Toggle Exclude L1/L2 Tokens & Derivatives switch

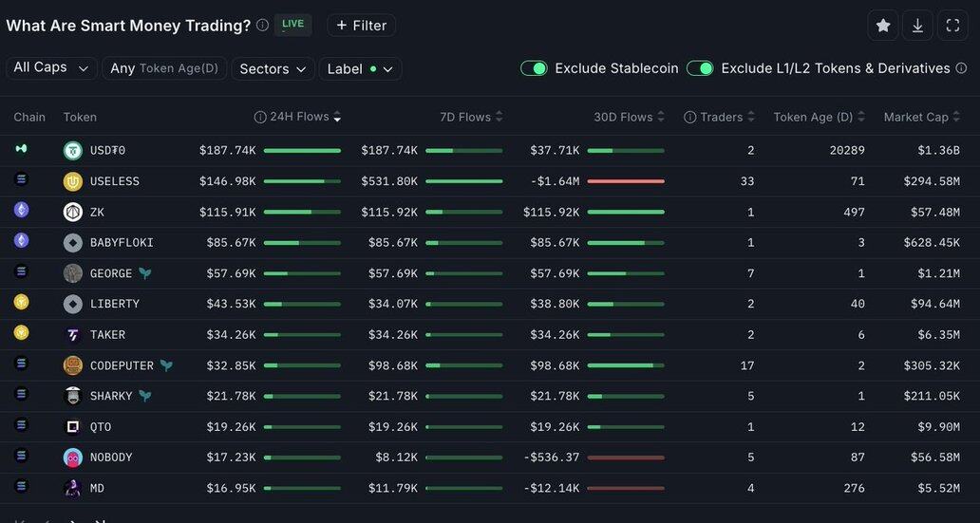[700, 68]
